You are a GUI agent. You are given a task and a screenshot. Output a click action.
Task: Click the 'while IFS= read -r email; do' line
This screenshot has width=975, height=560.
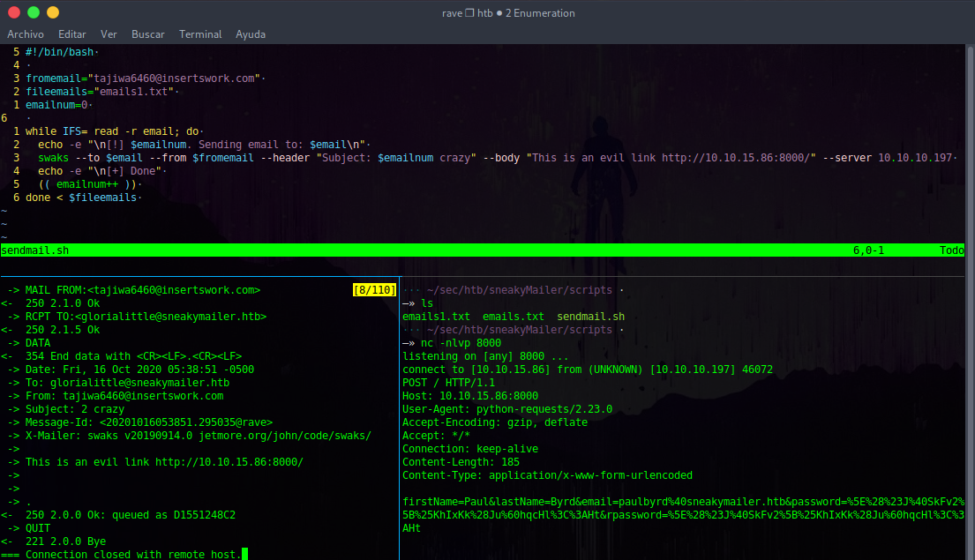click(113, 131)
